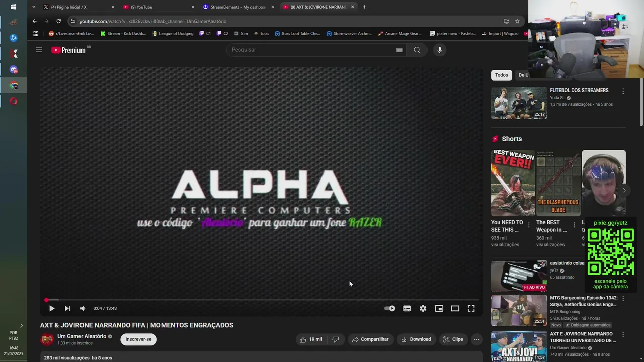This screenshot has height=362, width=644.
Task: Open FUTEBOL DOS STREAMERS thumbnail
Action: coord(519,103)
